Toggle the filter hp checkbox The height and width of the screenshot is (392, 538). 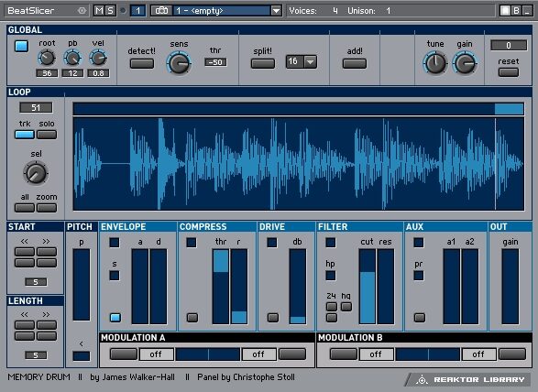point(331,276)
